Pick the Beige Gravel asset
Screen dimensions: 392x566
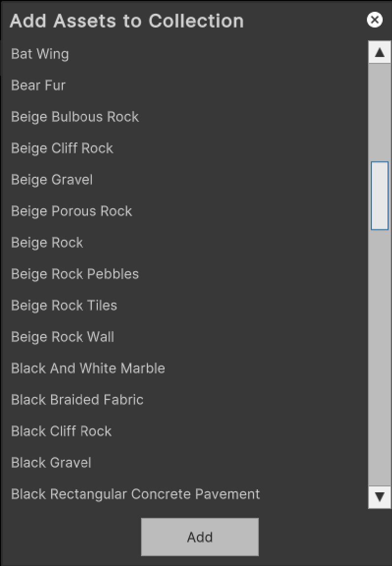click(x=51, y=180)
